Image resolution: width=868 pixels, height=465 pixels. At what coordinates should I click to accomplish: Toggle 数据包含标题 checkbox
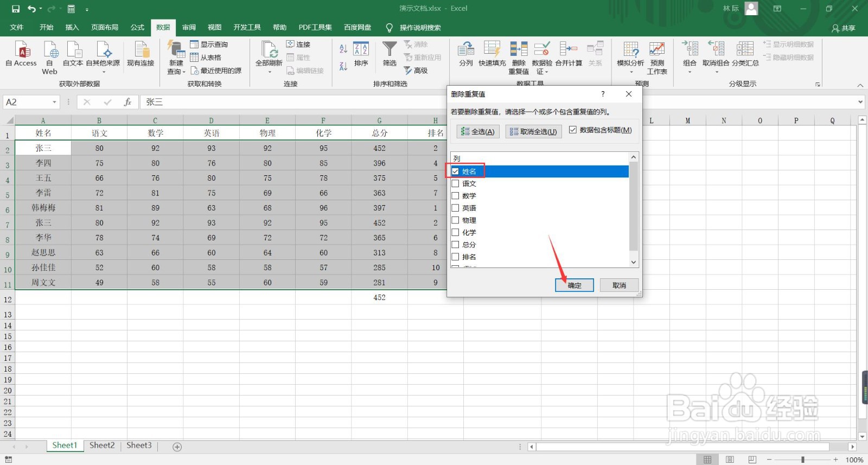click(x=573, y=130)
